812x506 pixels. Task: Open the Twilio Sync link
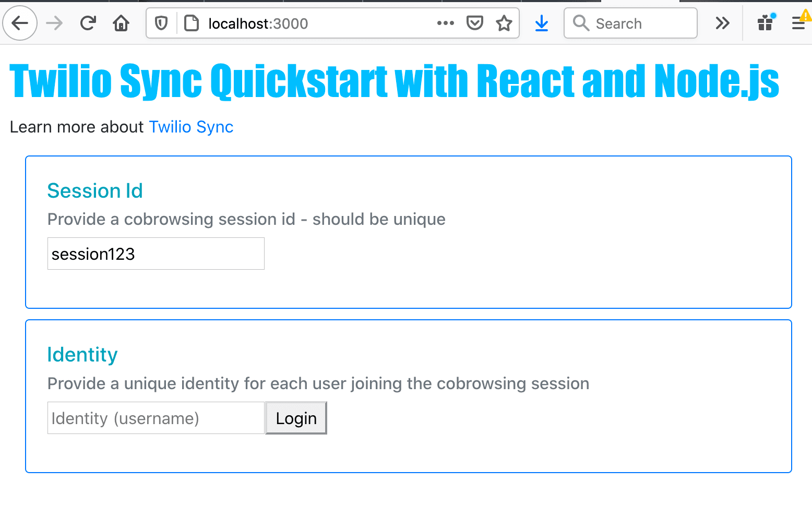(190, 127)
